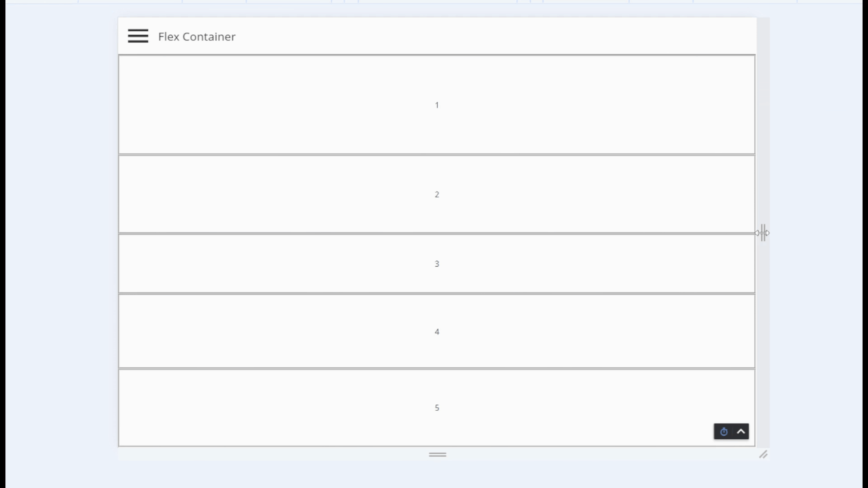
Task: Click the diagonal corner resize grip
Action: pyautogui.click(x=763, y=455)
